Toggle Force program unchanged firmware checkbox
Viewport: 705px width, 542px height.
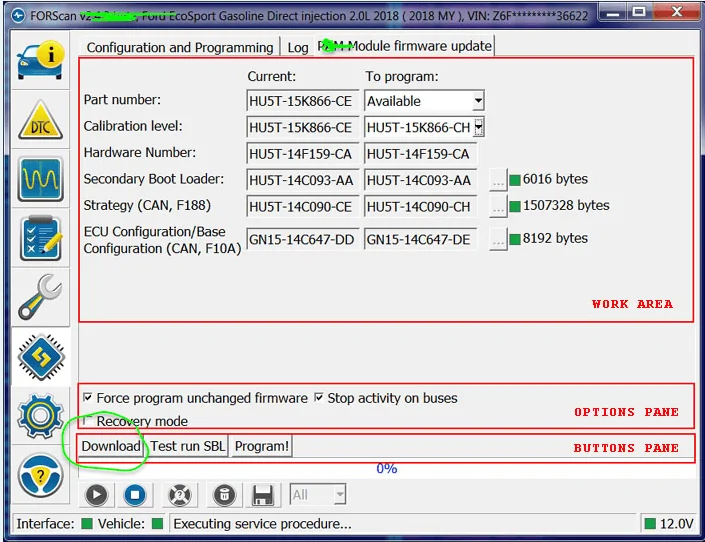pyautogui.click(x=88, y=398)
